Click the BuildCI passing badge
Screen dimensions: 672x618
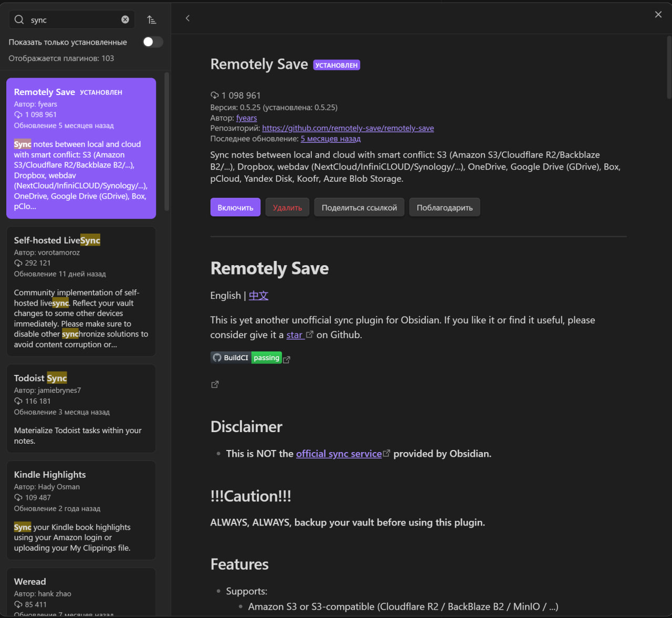click(246, 358)
